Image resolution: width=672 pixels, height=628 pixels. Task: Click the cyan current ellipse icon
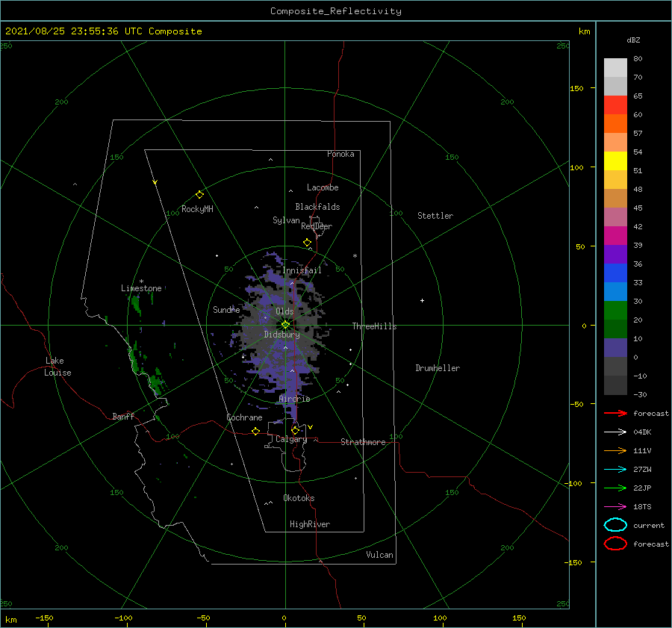(x=615, y=525)
